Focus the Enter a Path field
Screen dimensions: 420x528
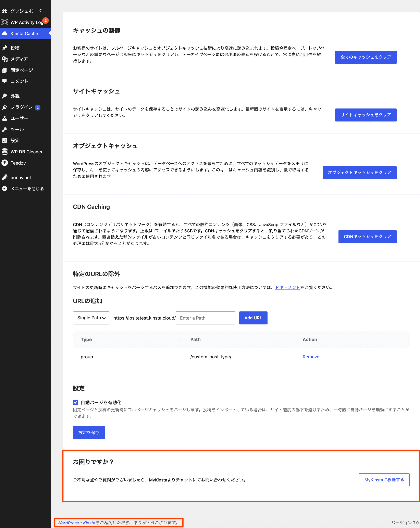(x=205, y=318)
